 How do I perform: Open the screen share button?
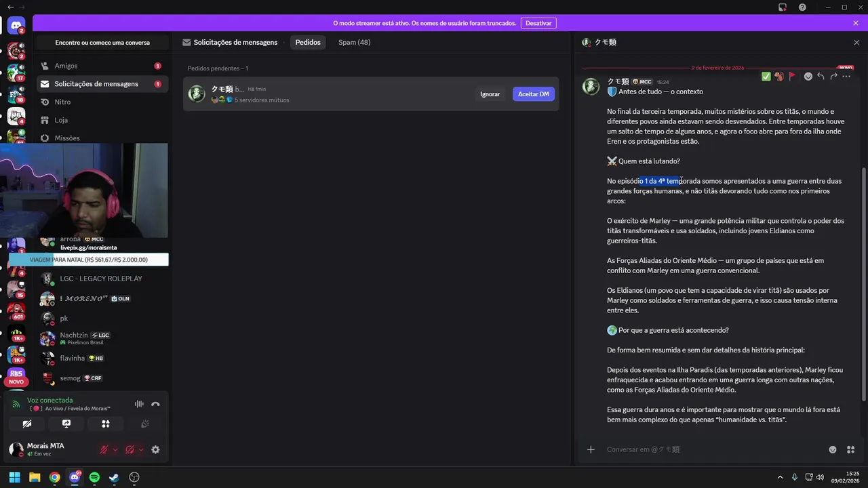coord(66,424)
